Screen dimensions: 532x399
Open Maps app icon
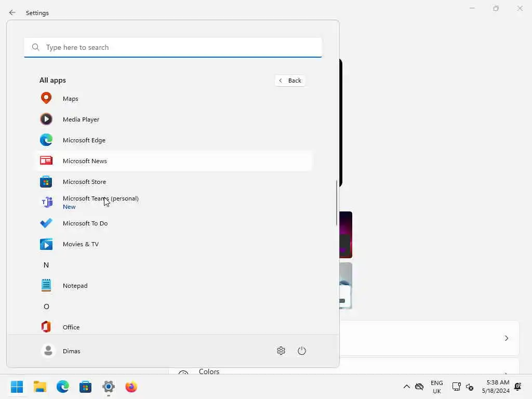tap(46, 98)
